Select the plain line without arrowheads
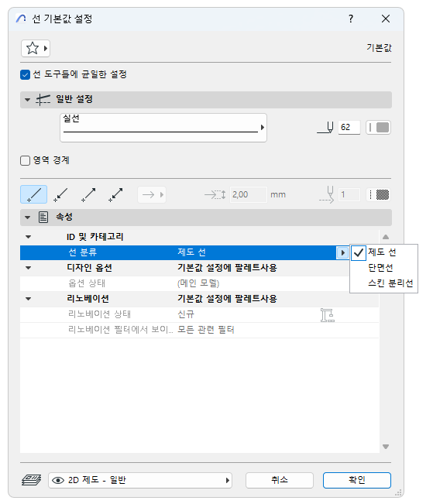This screenshot has height=504, width=433. tap(34, 194)
